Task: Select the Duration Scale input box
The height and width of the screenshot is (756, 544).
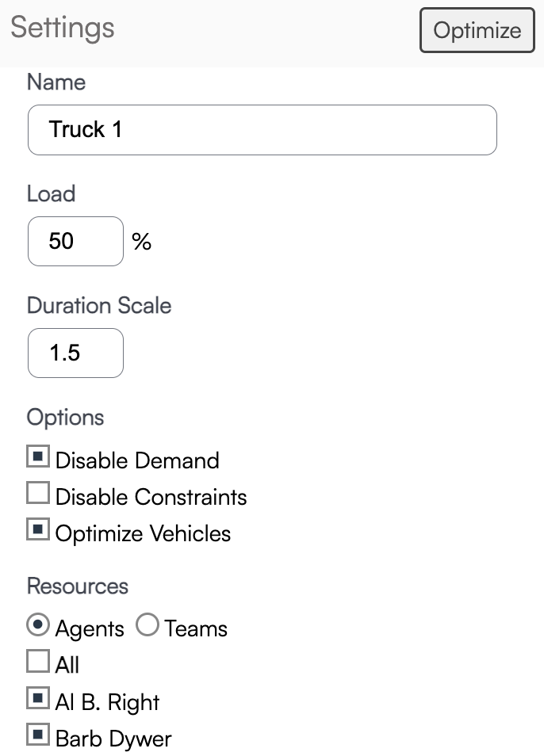Action: pyautogui.click(x=75, y=353)
